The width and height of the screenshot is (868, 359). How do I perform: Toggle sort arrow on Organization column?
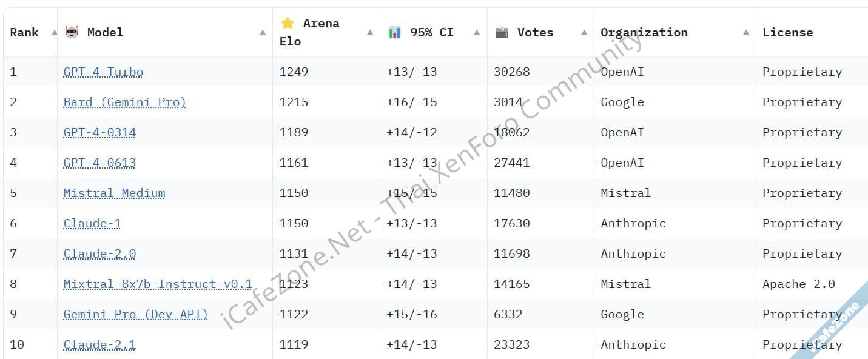point(746,33)
